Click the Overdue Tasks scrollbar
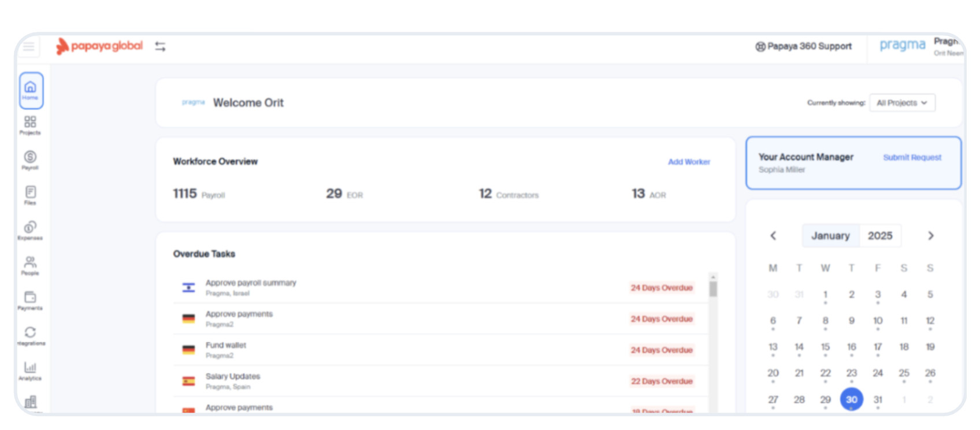Screen dimensions: 980x430 [x=713, y=289]
